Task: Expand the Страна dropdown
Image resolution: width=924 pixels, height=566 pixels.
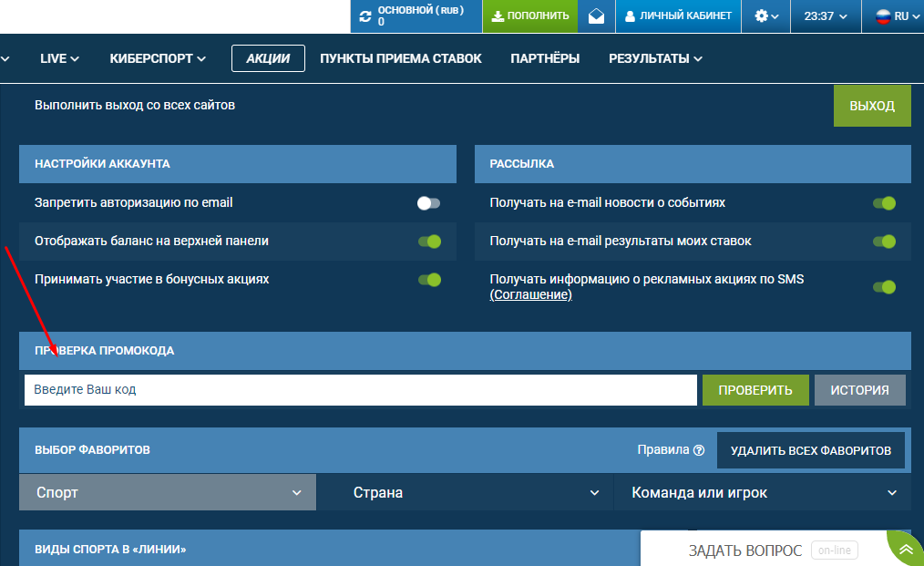Action: click(465, 492)
